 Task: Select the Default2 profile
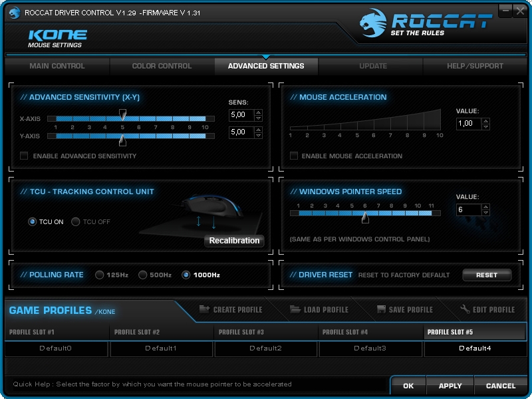[265, 348]
